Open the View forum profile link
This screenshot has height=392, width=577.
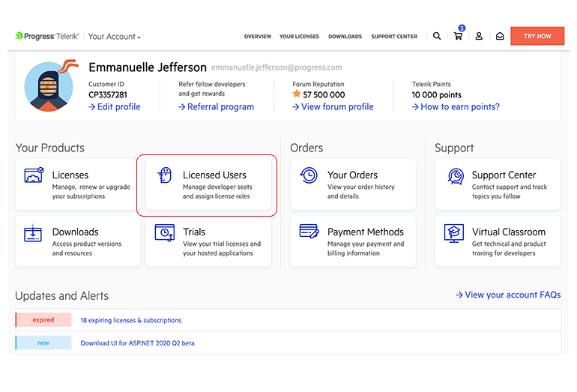point(333,106)
